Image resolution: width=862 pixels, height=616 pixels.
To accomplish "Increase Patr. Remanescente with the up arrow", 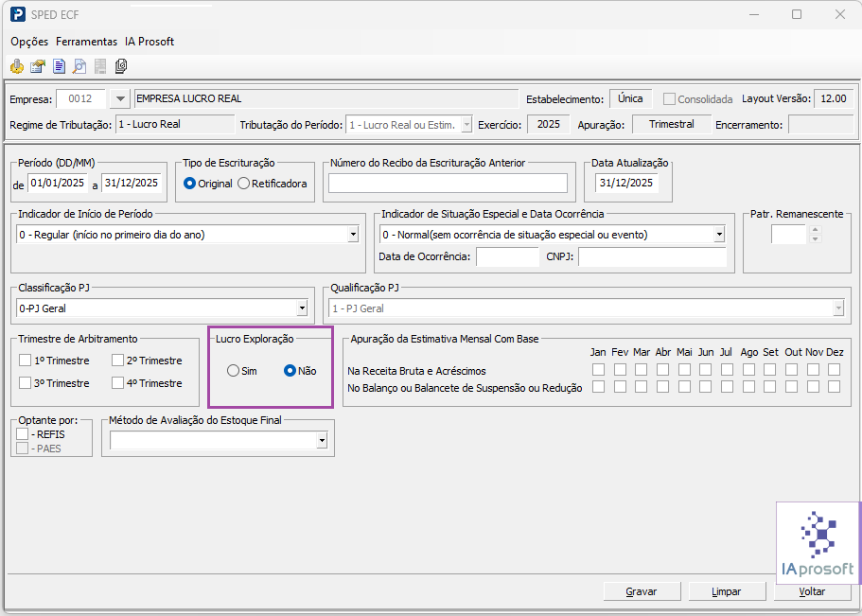I will click(x=816, y=231).
